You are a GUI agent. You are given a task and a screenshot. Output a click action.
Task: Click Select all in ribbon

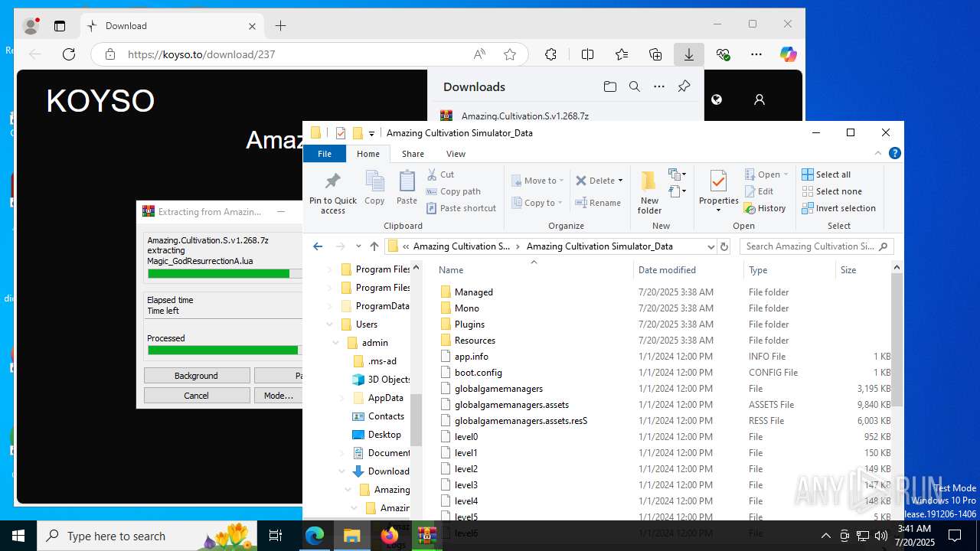click(826, 174)
